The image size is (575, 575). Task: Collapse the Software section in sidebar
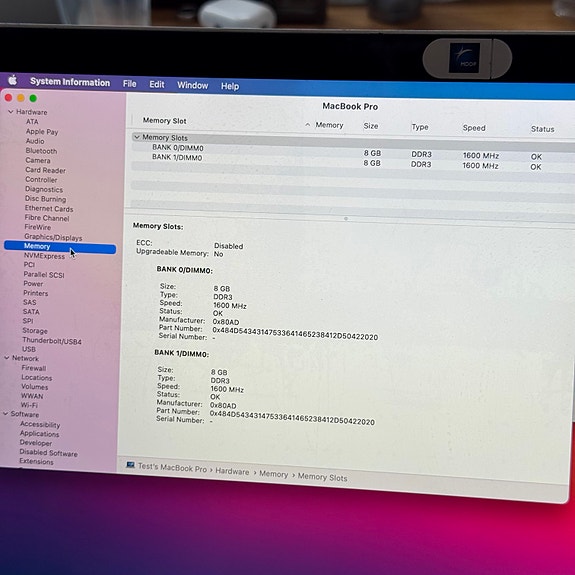click(6, 413)
